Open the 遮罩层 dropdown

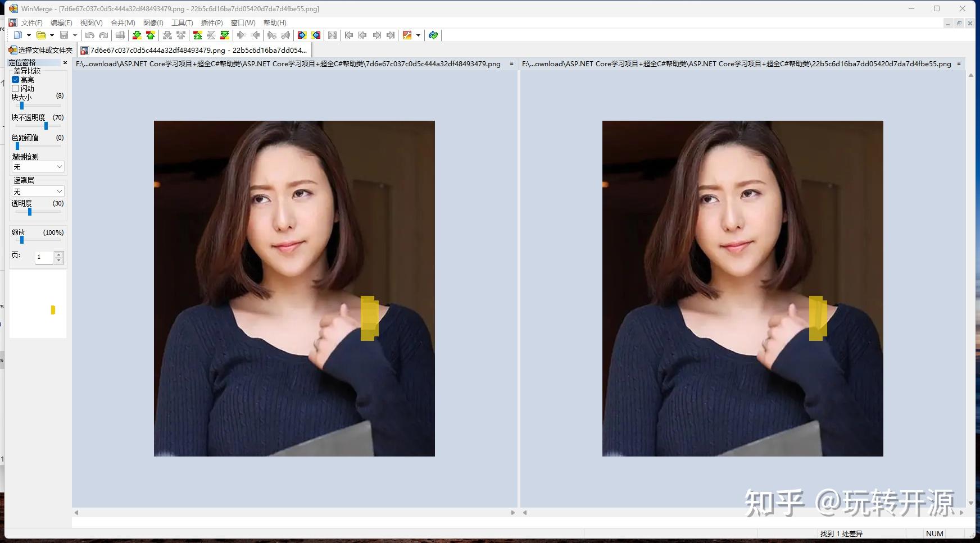(38, 191)
